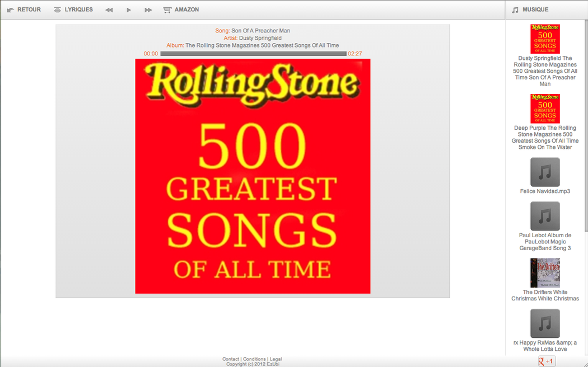Click the Amazon shopping cart icon

coord(167,10)
